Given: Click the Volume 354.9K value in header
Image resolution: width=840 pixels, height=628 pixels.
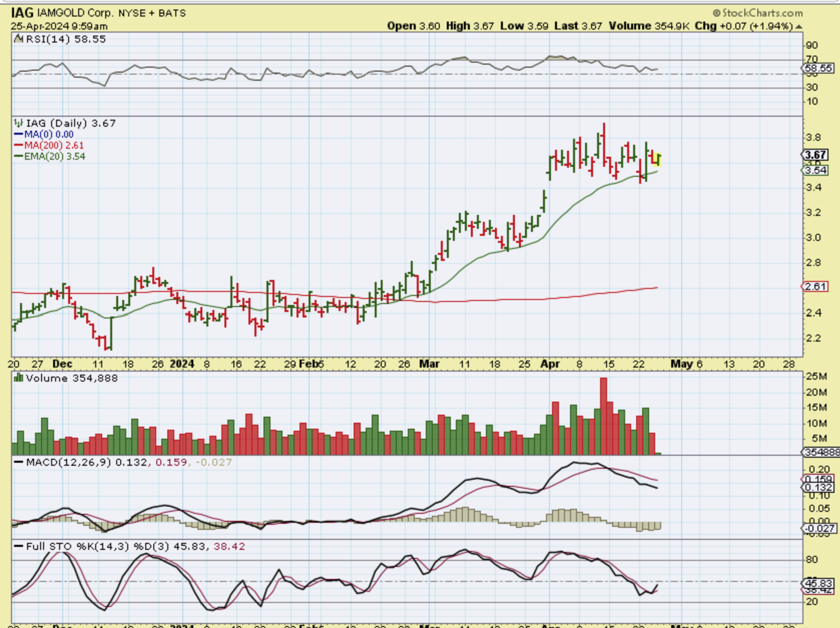Looking at the screenshot, I should (x=649, y=26).
